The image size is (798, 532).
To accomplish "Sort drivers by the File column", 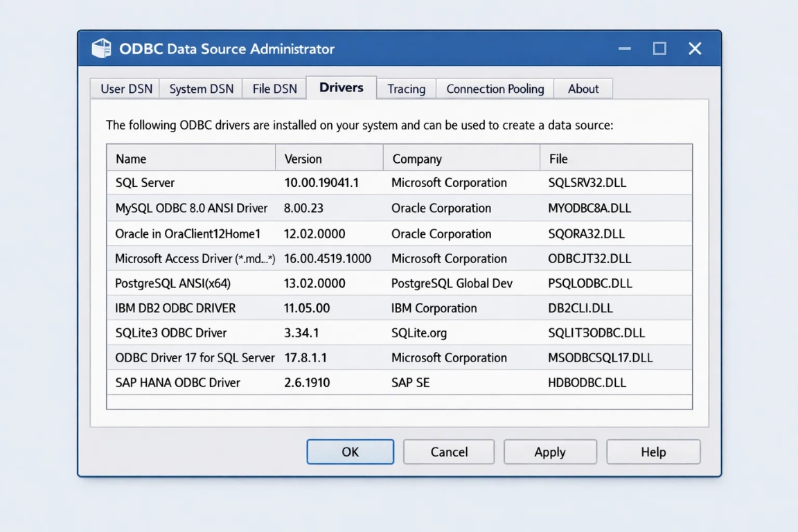I will point(615,158).
